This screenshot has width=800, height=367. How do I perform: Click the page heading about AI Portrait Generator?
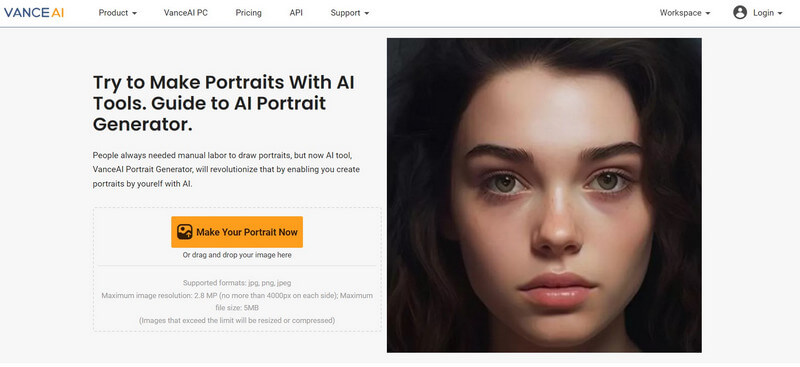[x=223, y=103]
